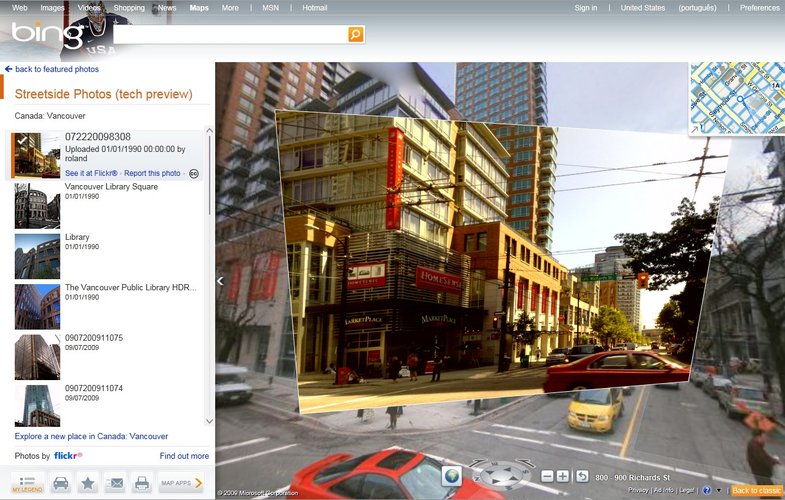
Task: Open the Hotmail link
Action: point(314,8)
